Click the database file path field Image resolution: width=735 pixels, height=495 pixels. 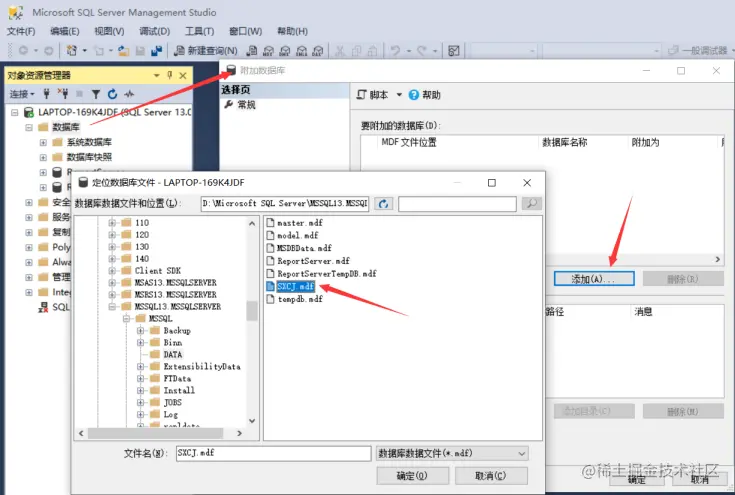click(x=285, y=203)
